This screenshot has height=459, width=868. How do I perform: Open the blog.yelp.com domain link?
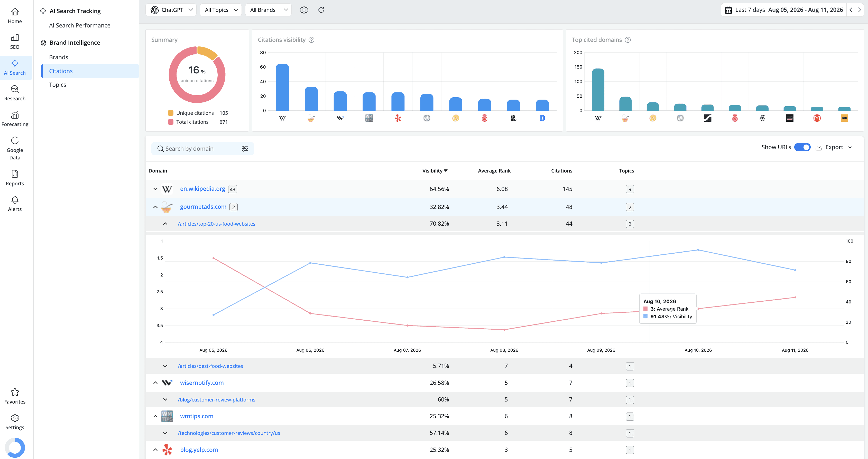pos(199,450)
